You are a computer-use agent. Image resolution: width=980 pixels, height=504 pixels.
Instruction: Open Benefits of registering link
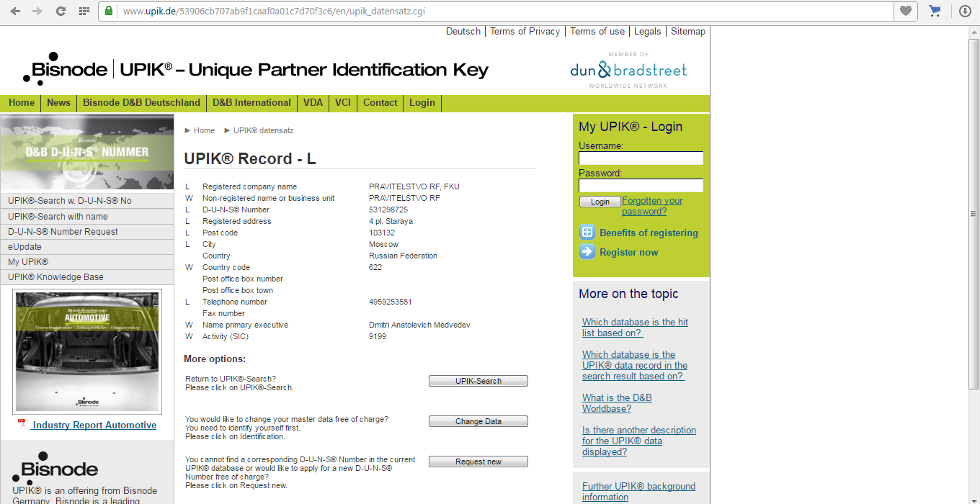click(x=649, y=233)
